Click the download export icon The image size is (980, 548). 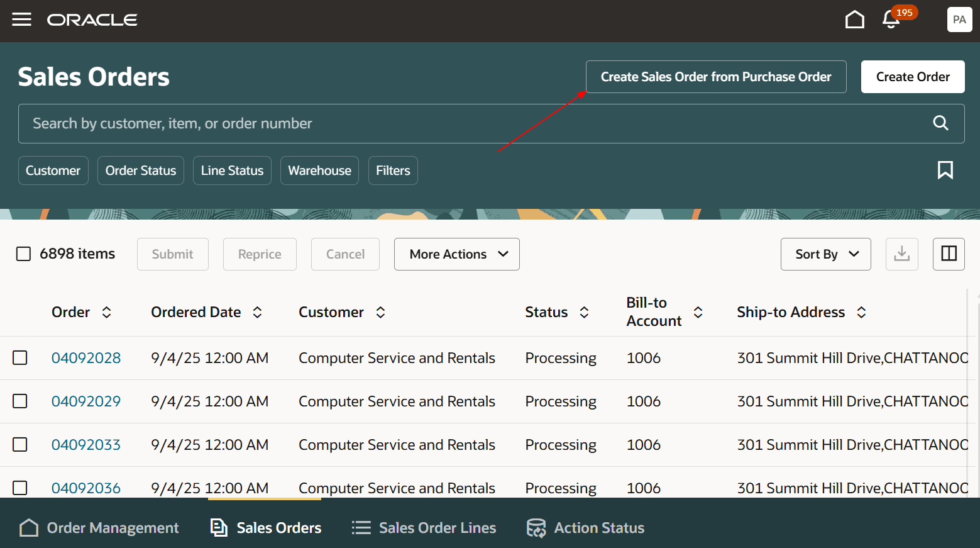(x=901, y=254)
